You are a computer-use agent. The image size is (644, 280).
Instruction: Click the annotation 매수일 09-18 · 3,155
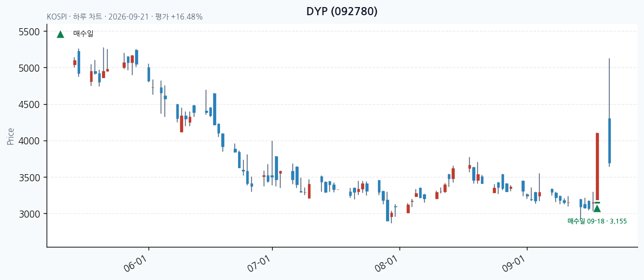[597, 221]
